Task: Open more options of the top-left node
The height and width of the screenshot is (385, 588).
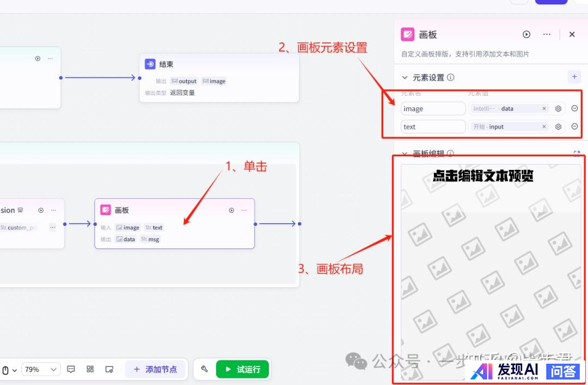Action: (x=50, y=58)
